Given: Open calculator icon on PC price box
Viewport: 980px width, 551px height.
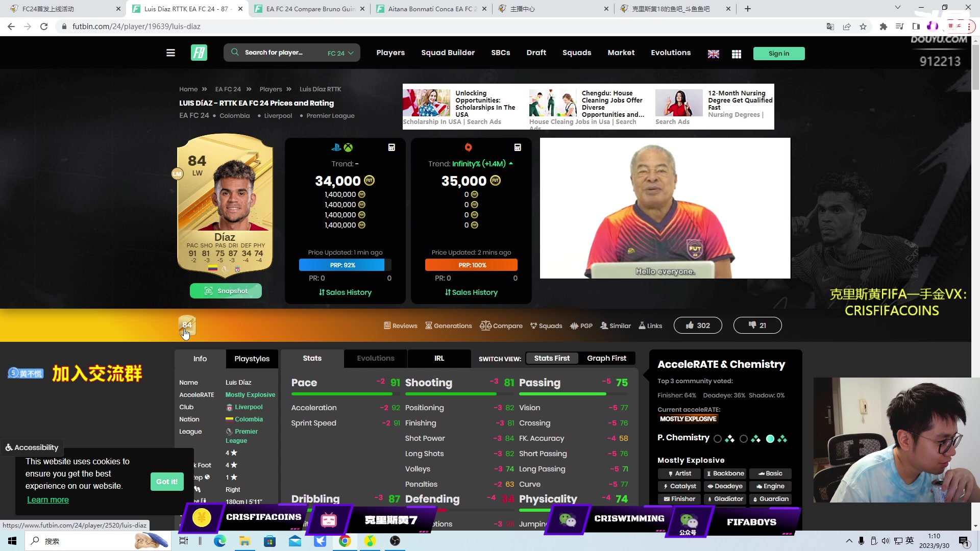Looking at the screenshot, I should tap(518, 147).
